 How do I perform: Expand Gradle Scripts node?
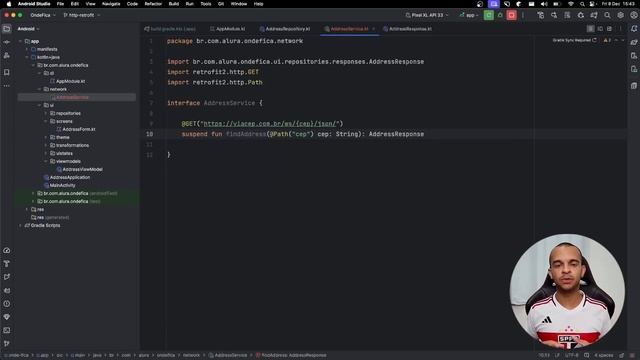tap(20, 225)
